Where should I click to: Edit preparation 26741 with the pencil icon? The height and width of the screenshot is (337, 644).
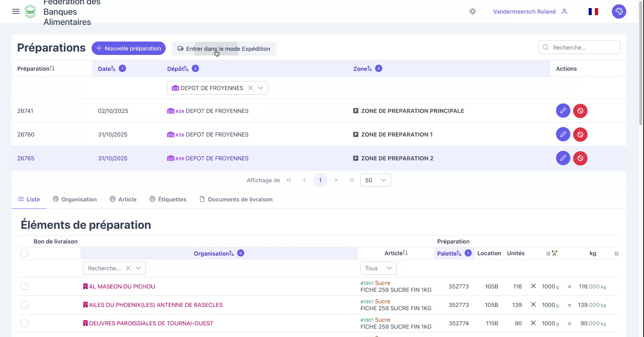click(563, 111)
